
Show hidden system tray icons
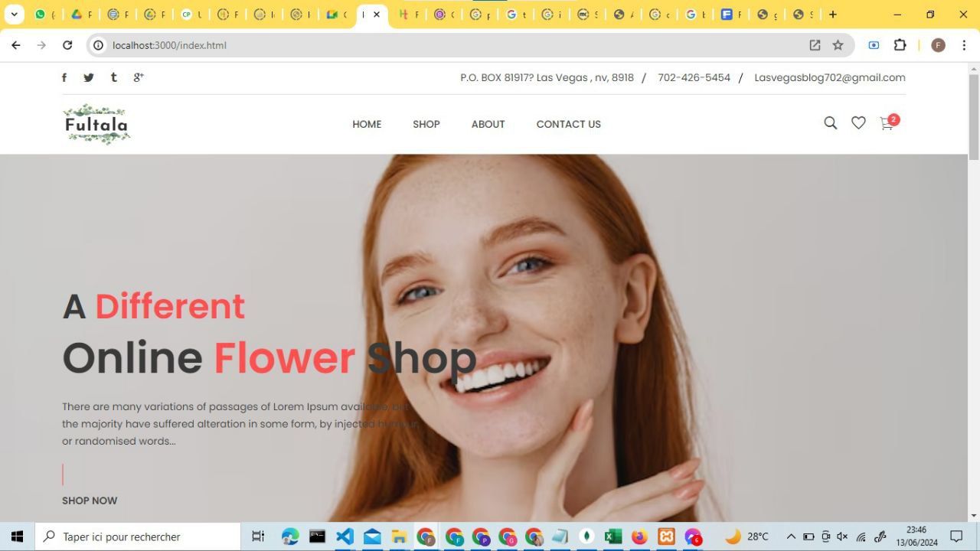[x=791, y=536]
